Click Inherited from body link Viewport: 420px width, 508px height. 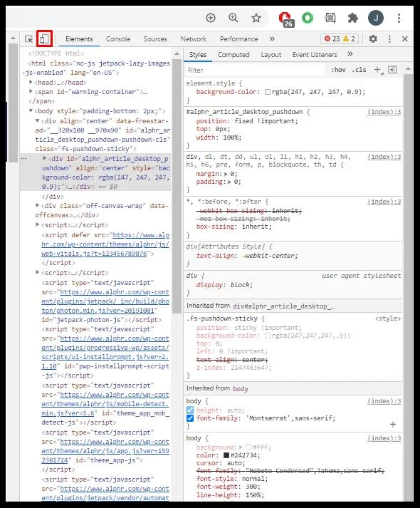241,388
